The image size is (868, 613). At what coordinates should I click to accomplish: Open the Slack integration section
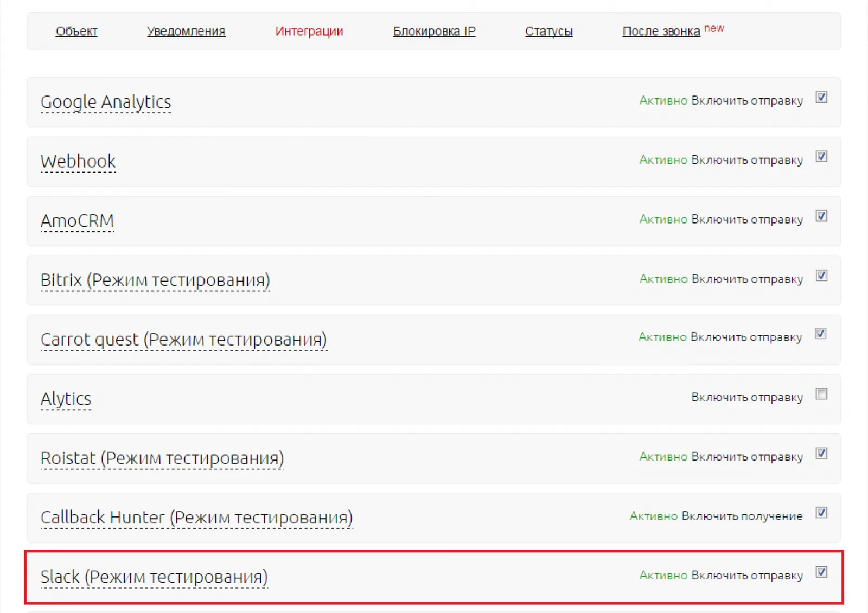[154, 577]
